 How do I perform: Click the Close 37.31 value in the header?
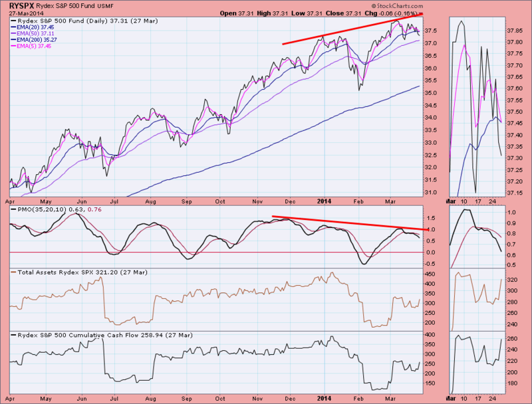tap(343, 13)
